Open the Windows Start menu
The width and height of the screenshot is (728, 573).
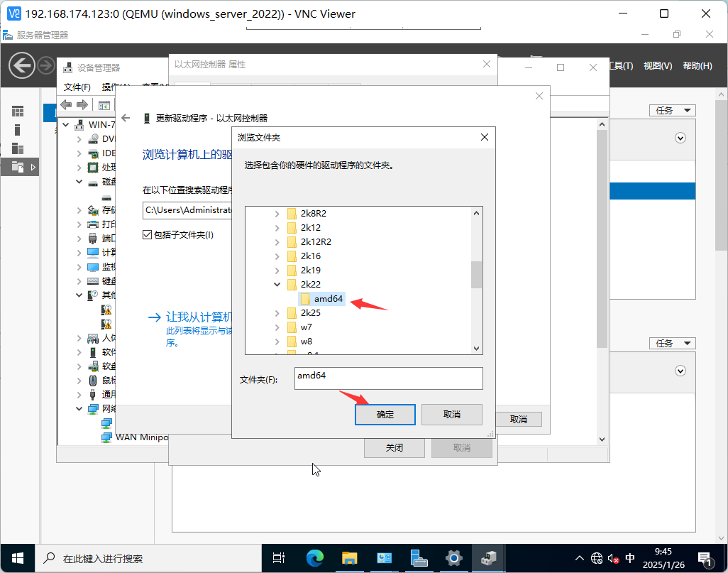[18, 558]
